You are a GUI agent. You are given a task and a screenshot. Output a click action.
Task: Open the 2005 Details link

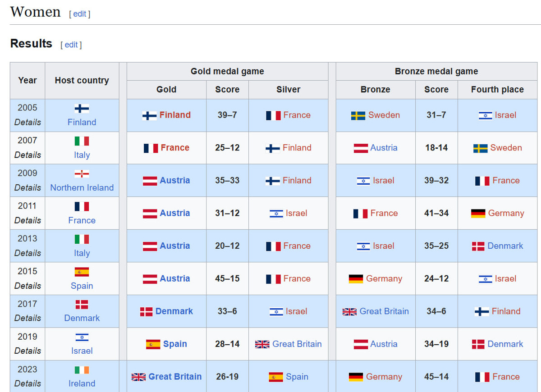[28, 122]
